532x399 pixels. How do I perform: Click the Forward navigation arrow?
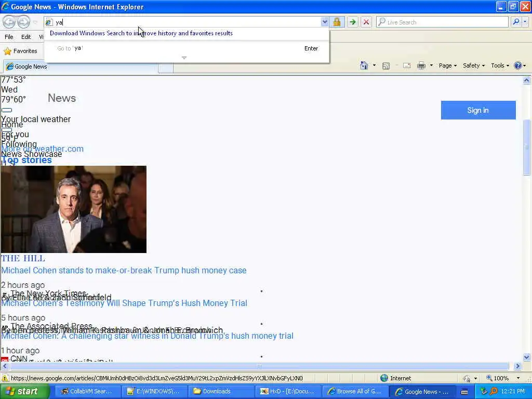coord(23,22)
